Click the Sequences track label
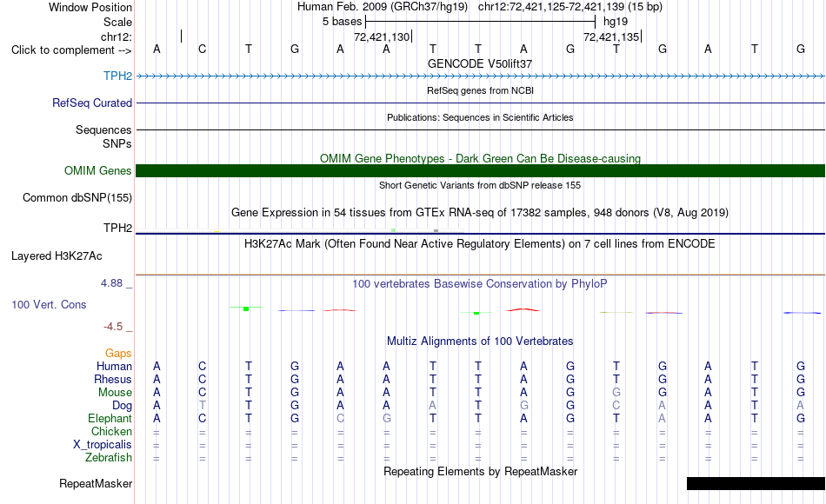This screenshot has width=826, height=504. coord(103,130)
